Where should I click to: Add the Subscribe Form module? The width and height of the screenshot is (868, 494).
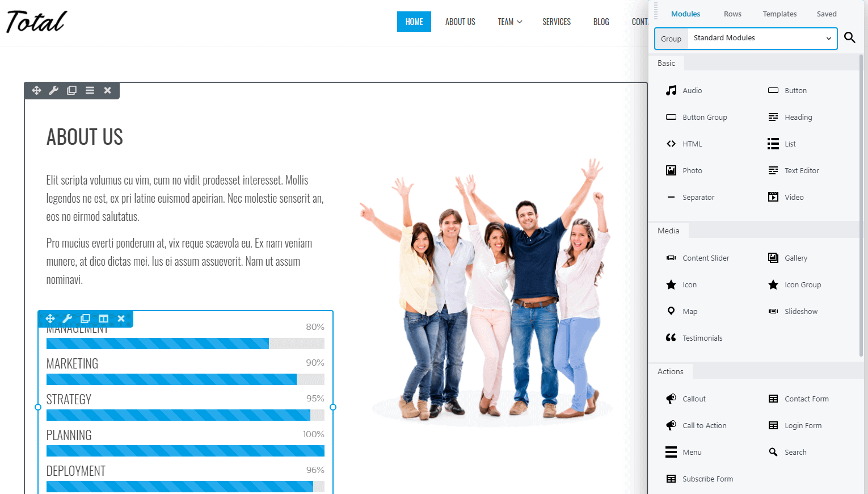[700, 479]
